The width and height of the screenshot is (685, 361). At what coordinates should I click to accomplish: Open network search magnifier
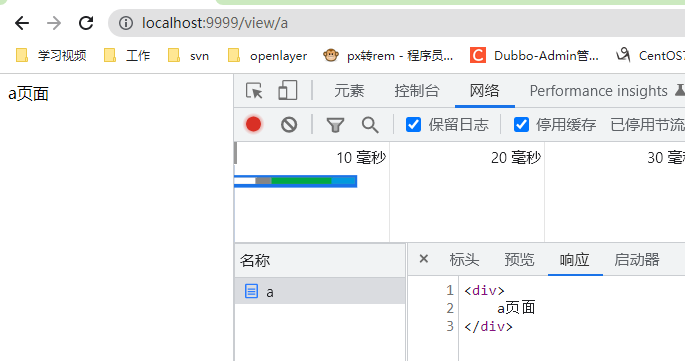tap(370, 125)
